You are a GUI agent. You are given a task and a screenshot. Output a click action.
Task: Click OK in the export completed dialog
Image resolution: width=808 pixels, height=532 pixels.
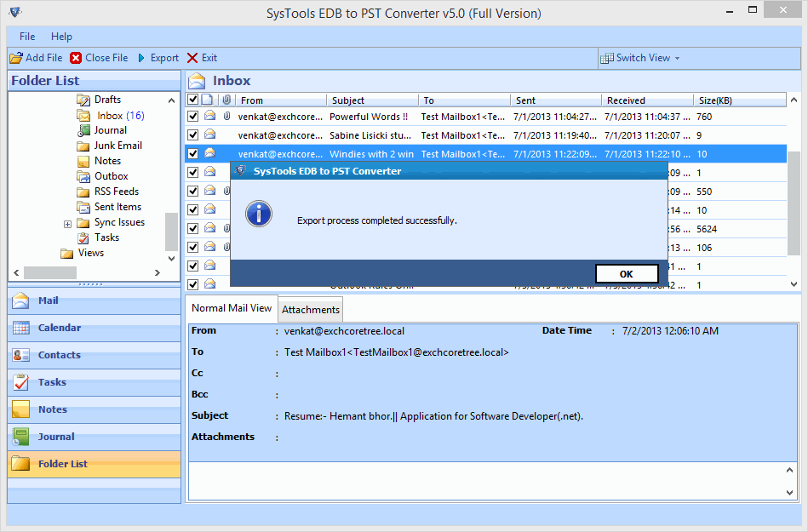(627, 274)
